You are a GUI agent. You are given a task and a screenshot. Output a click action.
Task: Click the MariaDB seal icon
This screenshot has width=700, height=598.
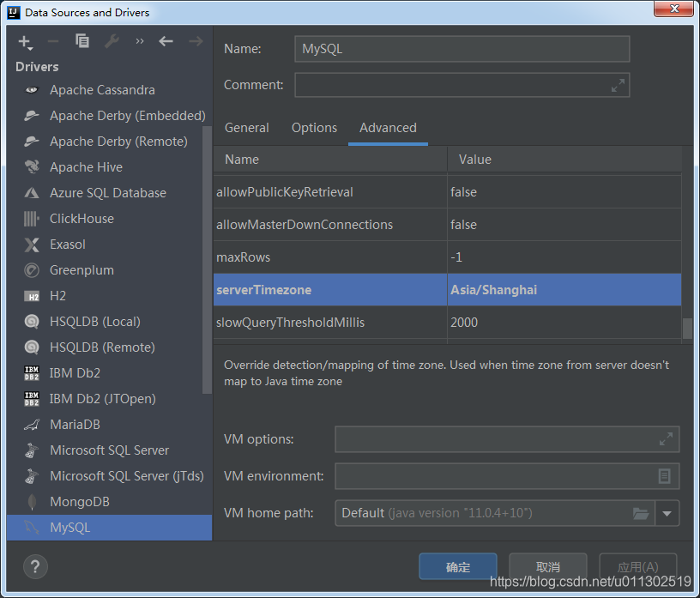pos(32,425)
